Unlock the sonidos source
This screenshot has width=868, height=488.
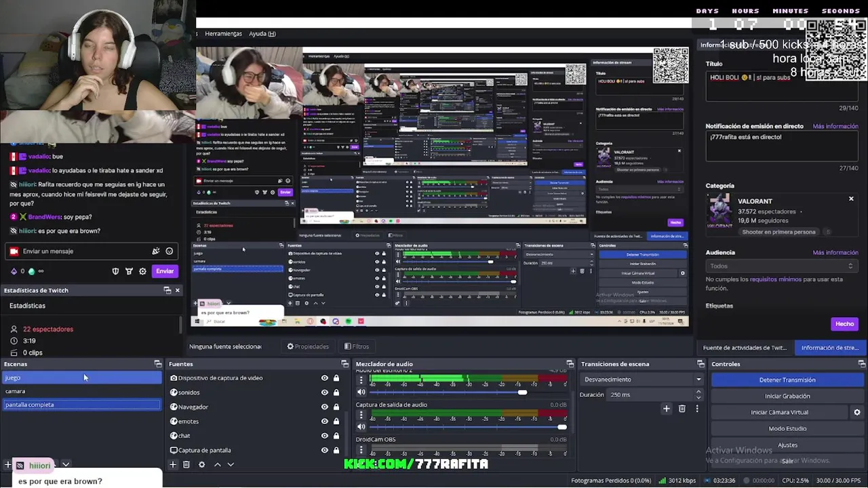[336, 392]
